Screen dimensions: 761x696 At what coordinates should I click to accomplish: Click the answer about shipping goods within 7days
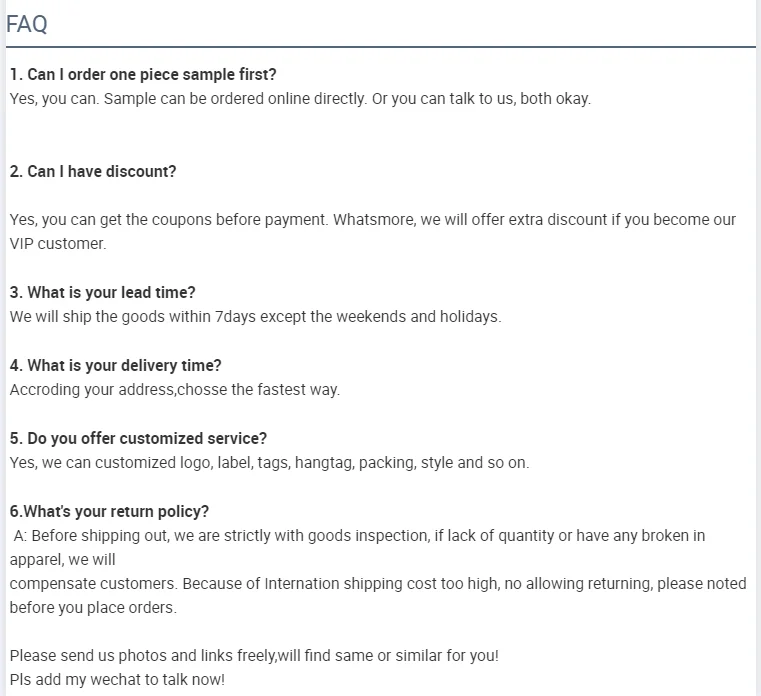click(255, 317)
